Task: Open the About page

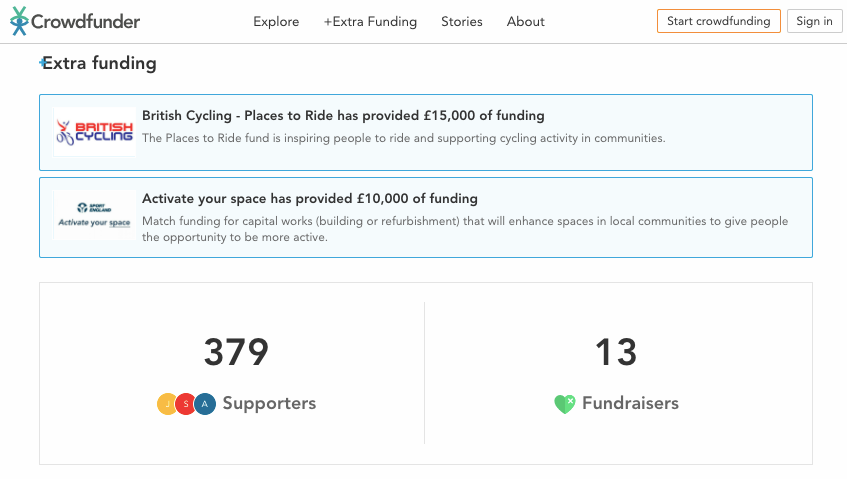Action: pos(526,22)
